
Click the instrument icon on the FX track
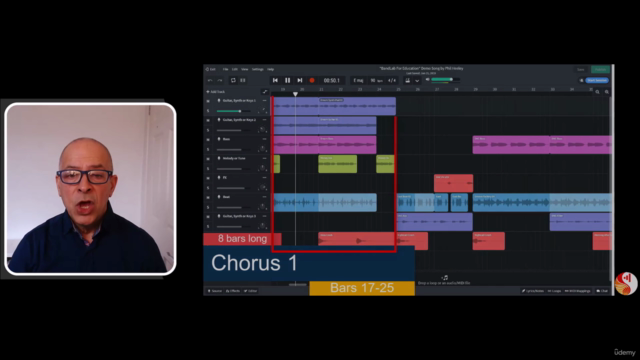coord(219,178)
